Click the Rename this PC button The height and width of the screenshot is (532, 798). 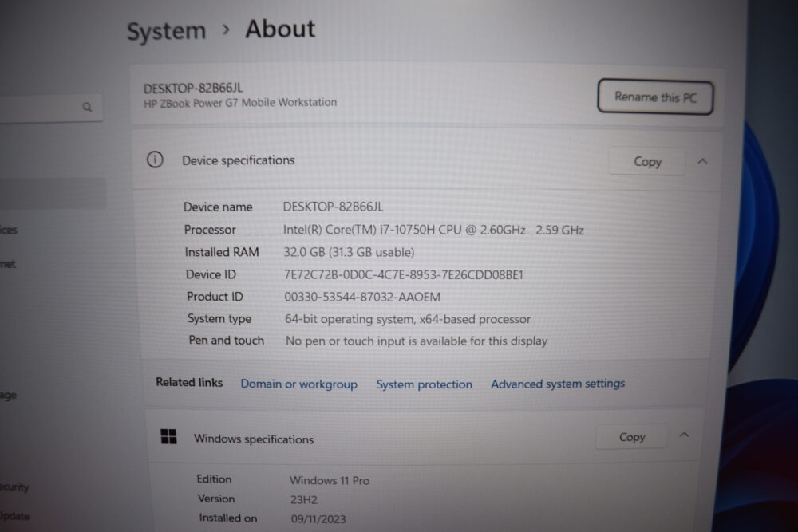[x=655, y=97]
